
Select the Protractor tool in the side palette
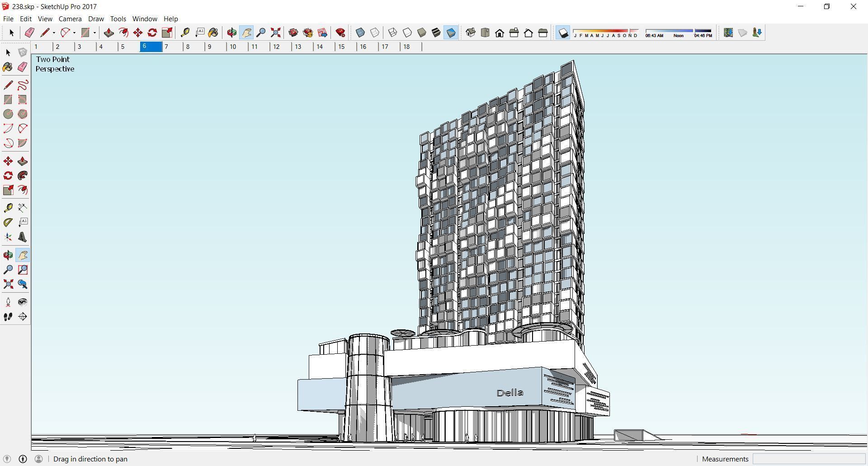(8, 223)
